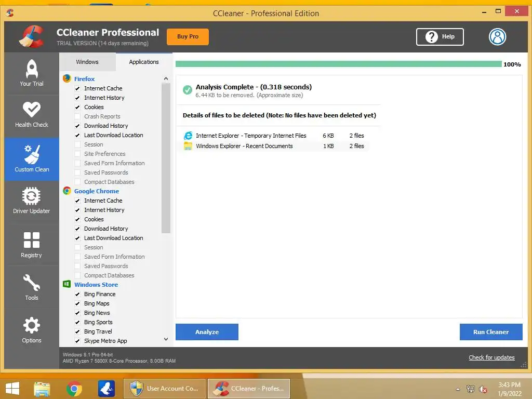Click the muted volume tray icon
This screenshot has width=532, height=399.
[483, 389]
